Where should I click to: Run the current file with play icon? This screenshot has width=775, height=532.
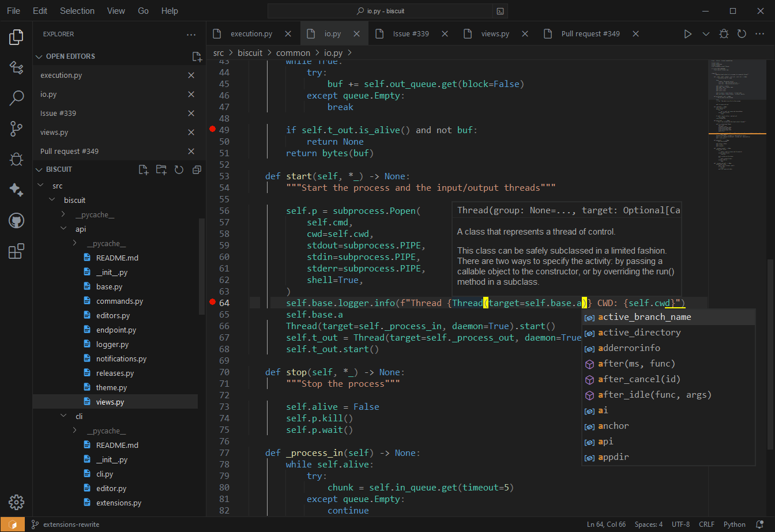[x=687, y=34]
